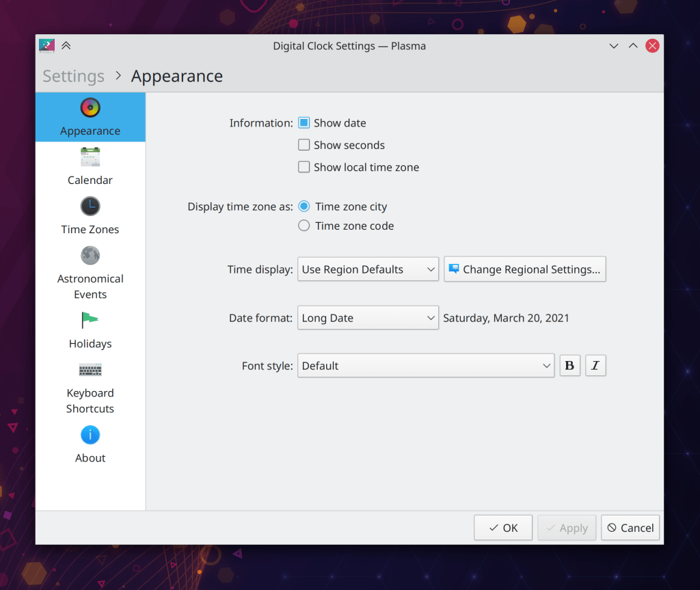
Task: Select Time zone code radio option
Action: (304, 226)
